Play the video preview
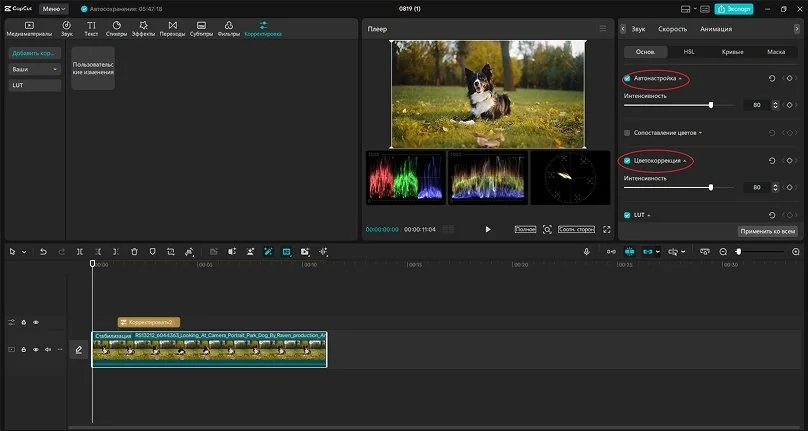Viewport: 808px width, 431px height. tap(488, 229)
